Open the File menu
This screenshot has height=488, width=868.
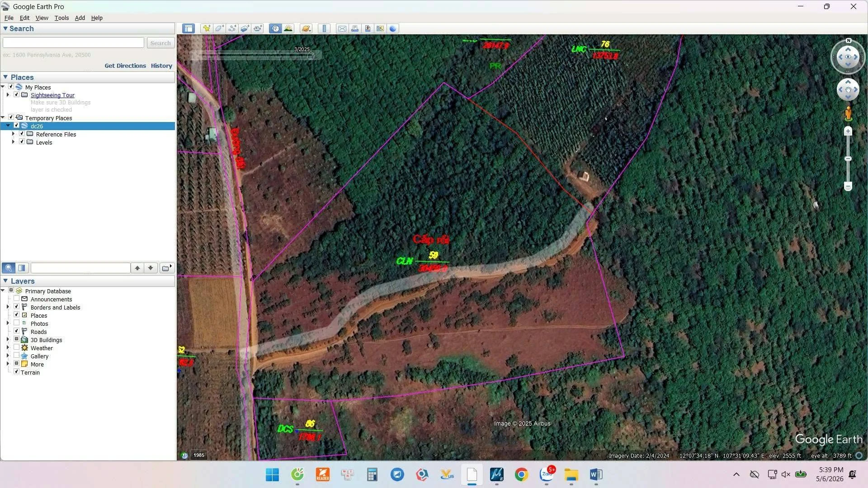[x=9, y=18]
